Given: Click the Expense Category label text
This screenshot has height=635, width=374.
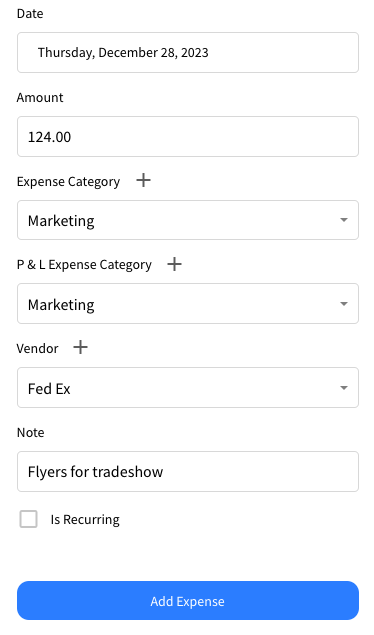Looking at the screenshot, I should pyautogui.click(x=68, y=182).
